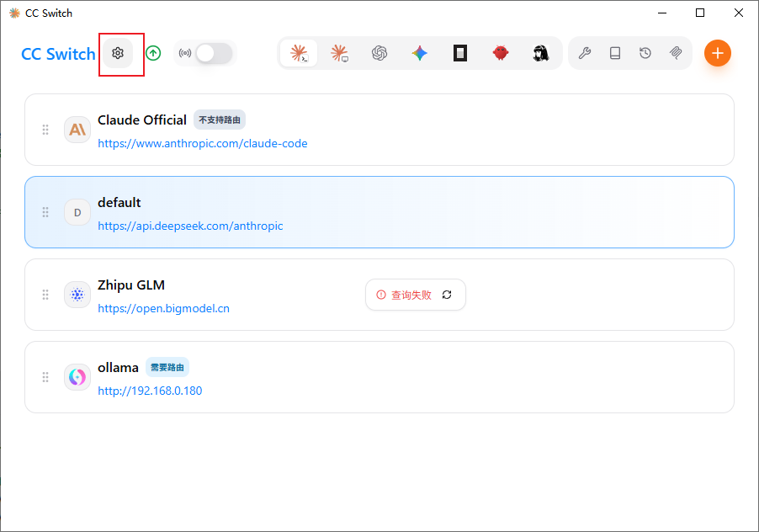Click the 不支持路由 badge
Viewport: 759px width, 532px height.
tap(220, 120)
